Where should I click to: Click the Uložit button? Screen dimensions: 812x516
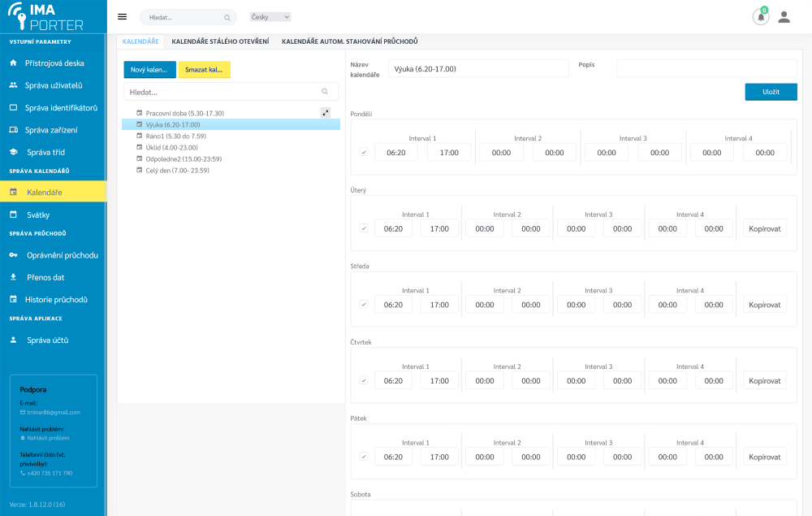click(771, 92)
